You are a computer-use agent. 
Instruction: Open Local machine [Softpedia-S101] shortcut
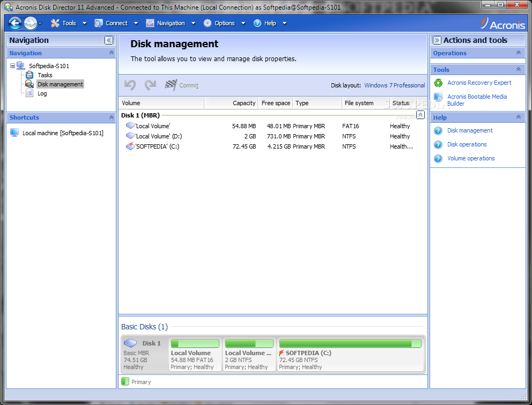tap(63, 133)
